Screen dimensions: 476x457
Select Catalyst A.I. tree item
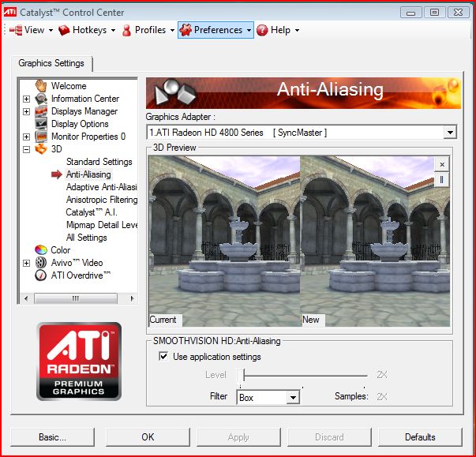tap(92, 212)
